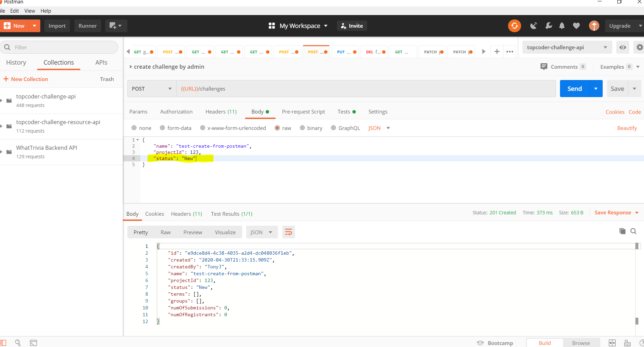This screenshot has height=347, width=644.
Task: Open the notifications bell
Action: (x=562, y=26)
